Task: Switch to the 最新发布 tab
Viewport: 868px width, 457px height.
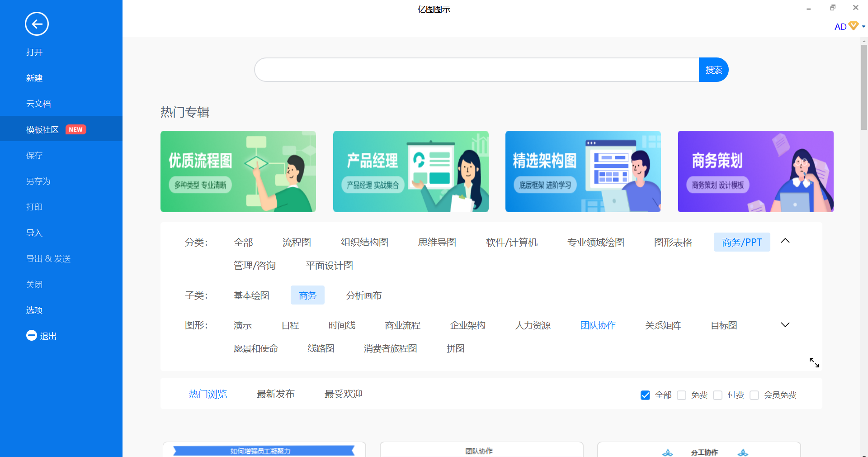Action: pos(276,394)
